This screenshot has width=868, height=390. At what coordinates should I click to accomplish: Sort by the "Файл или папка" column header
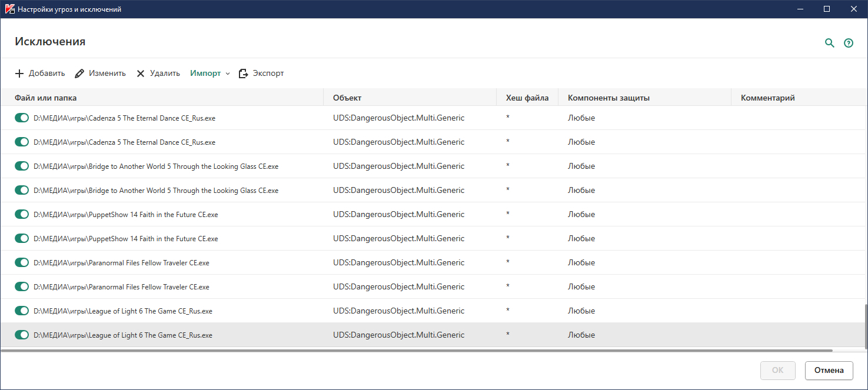pyautogui.click(x=46, y=98)
